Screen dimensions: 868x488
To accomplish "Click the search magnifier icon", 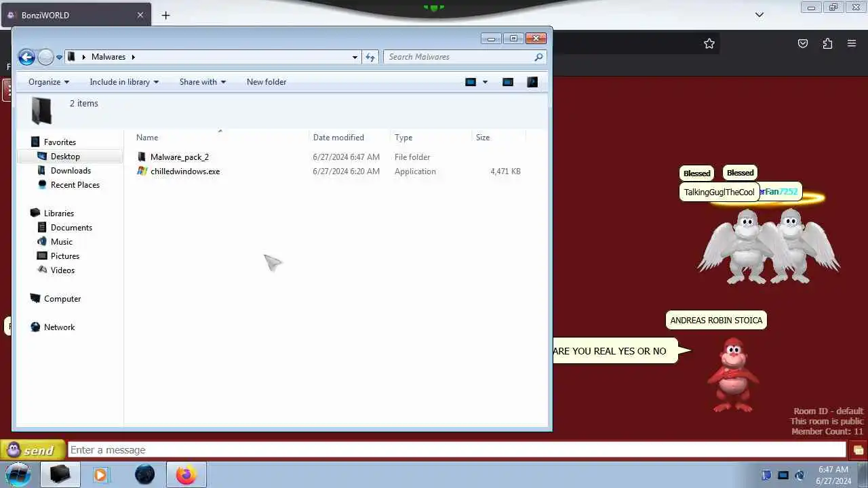I will [x=538, y=57].
